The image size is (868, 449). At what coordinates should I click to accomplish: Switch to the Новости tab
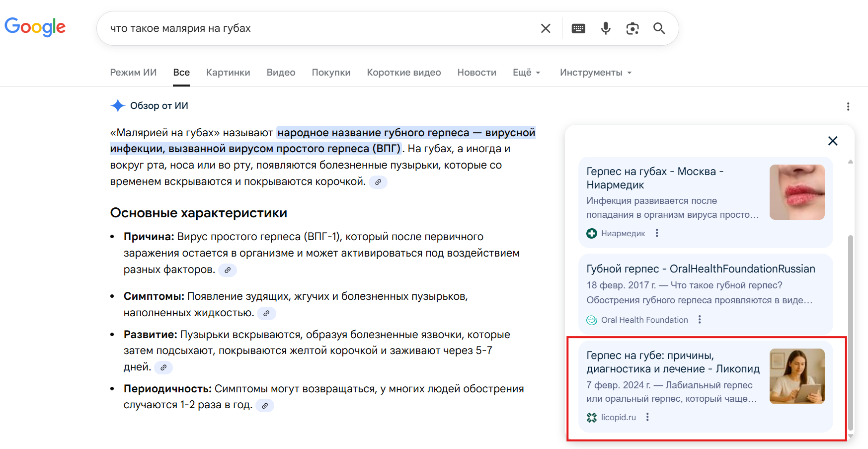[476, 73]
